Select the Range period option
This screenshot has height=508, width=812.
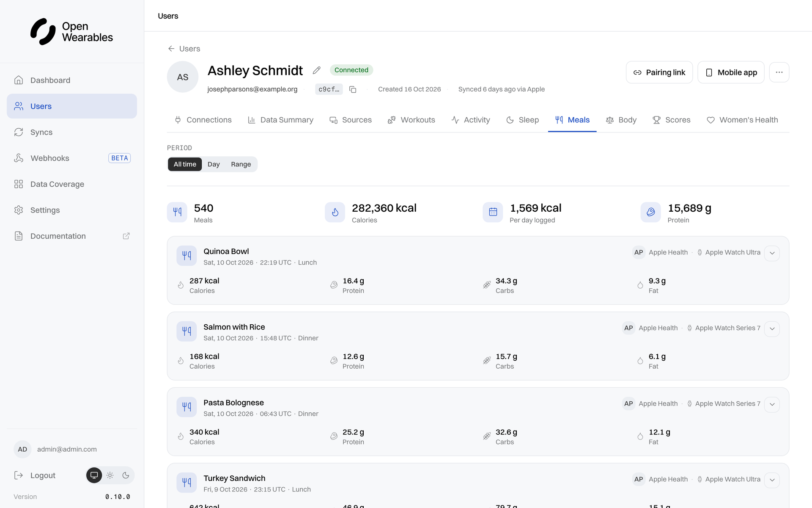tap(241, 164)
